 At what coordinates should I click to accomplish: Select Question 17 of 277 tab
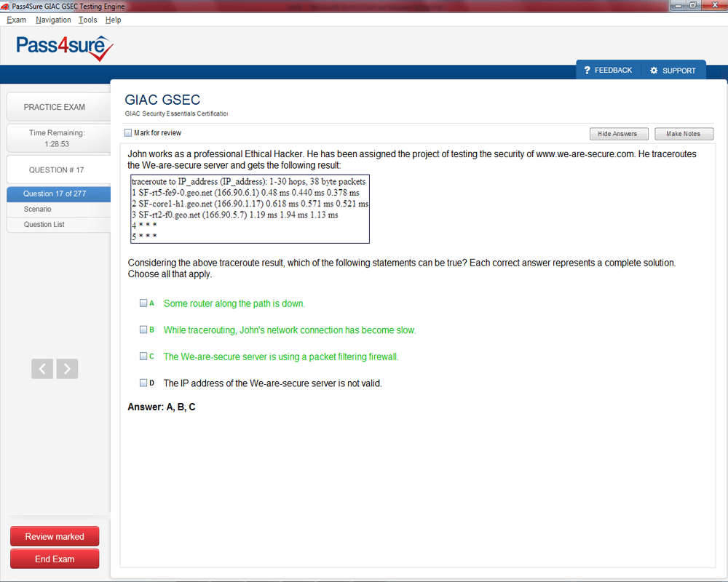(x=58, y=194)
